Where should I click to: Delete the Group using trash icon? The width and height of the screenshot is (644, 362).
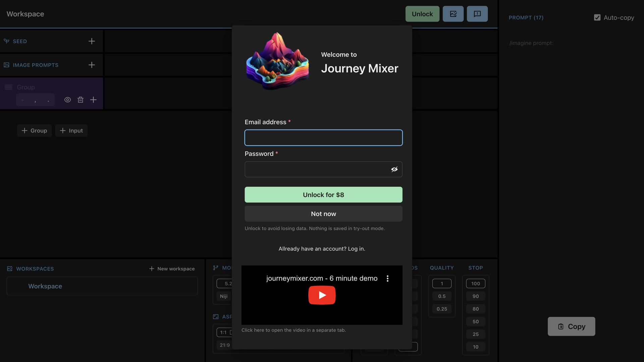point(80,100)
